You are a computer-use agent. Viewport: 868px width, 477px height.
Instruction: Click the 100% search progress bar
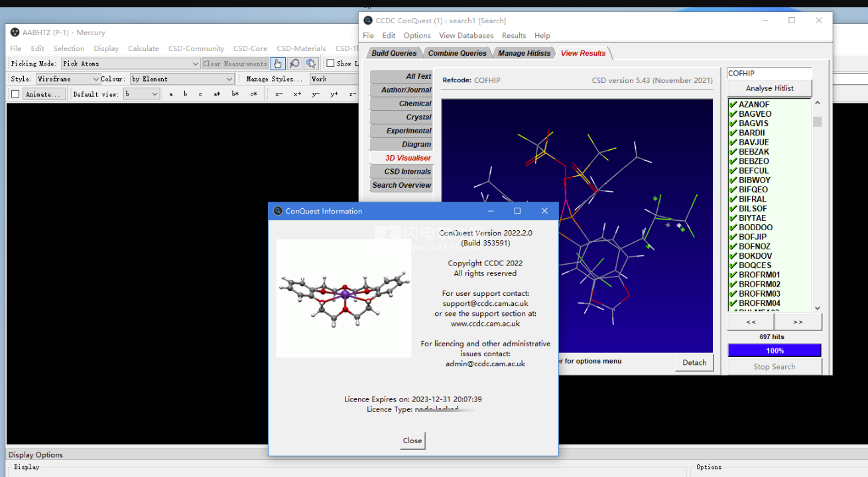click(x=775, y=350)
